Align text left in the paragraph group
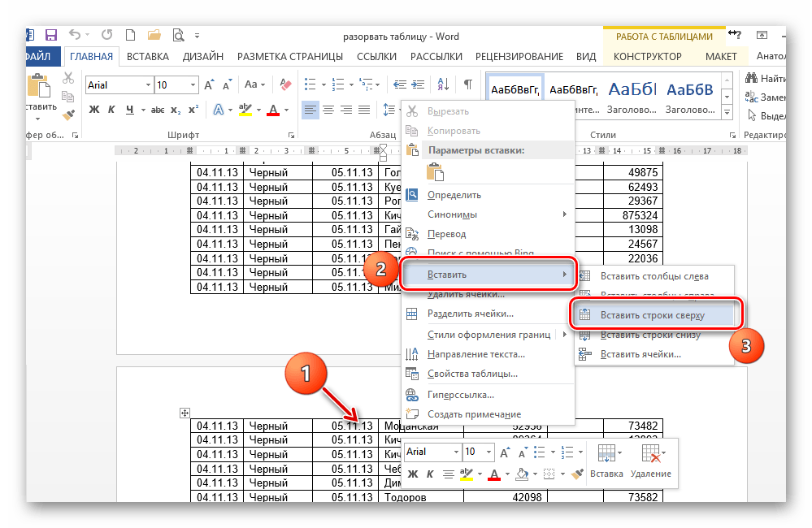Image resolution: width=812 pixels, height=528 pixels. click(x=310, y=110)
